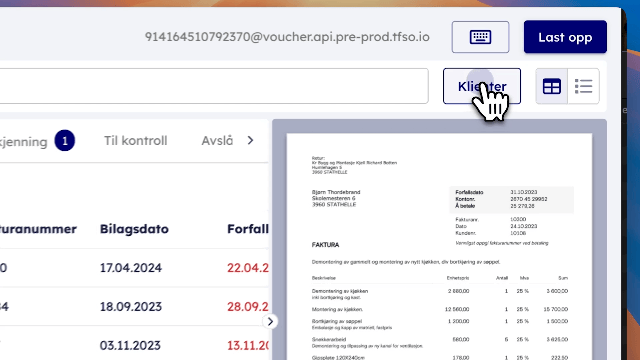Click the Last opp upload button

[x=565, y=37]
